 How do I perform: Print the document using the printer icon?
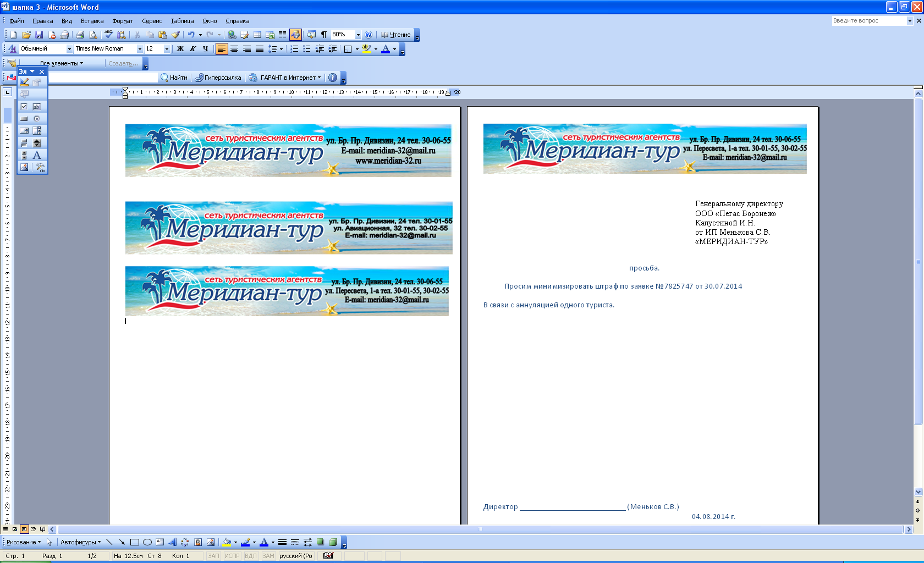[x=80, y=35]
